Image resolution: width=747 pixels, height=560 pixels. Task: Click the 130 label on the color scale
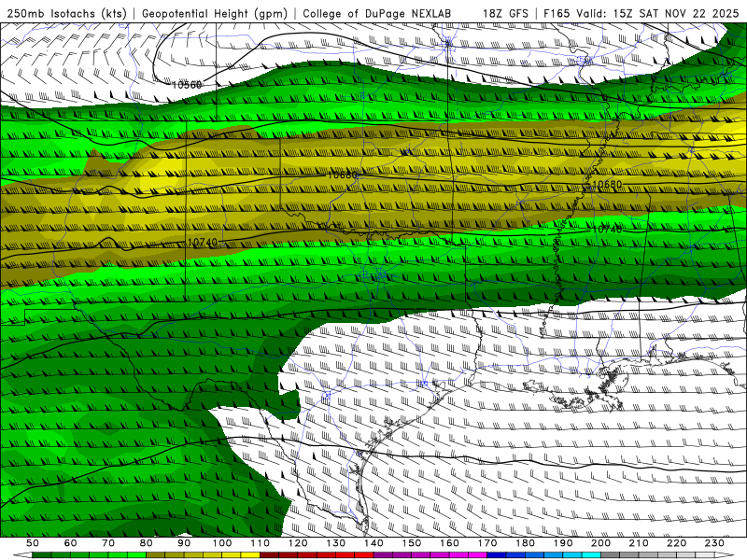pyautogui.click(x=336, y=543)
